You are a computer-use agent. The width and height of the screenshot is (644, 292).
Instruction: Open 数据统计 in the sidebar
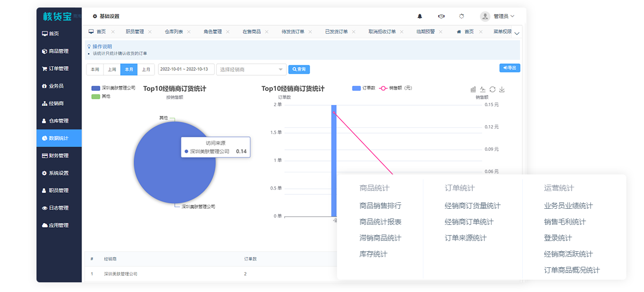point(58,138)
